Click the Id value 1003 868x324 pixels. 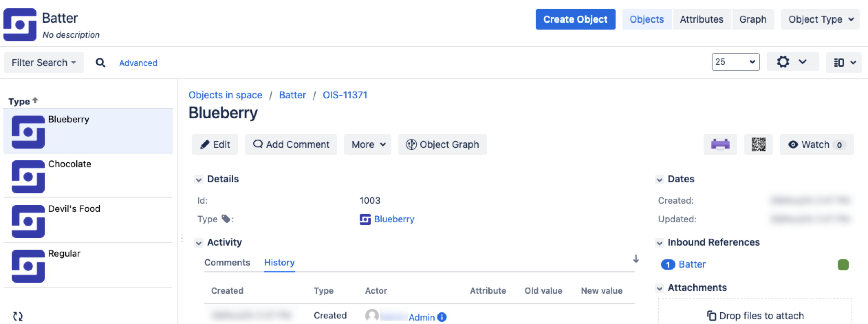(370, 201)
